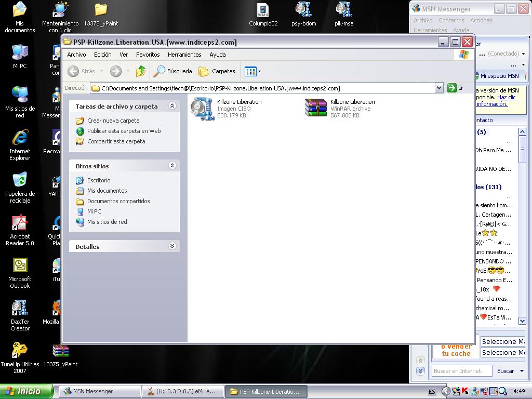The width and height of the screenshot is (532, 399).
Task: Collapse Tareas de archivo y carpeta panel
Action: (x=172, y=106)
